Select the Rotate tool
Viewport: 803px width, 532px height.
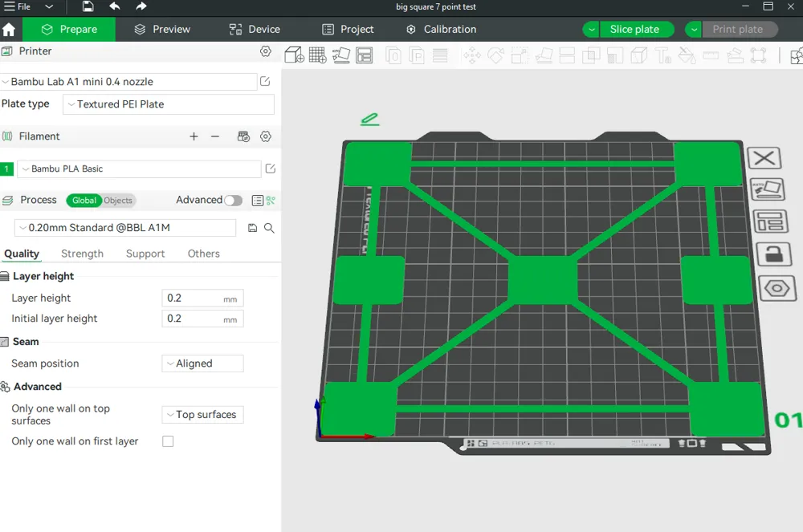pos(496,55)
